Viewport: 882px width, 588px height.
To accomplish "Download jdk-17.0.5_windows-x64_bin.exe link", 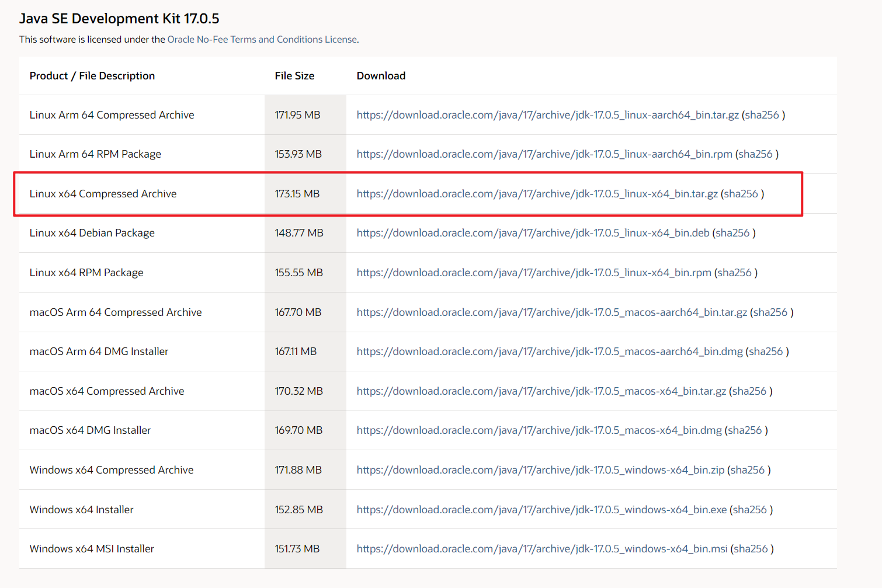I will (x=542, y=510).
